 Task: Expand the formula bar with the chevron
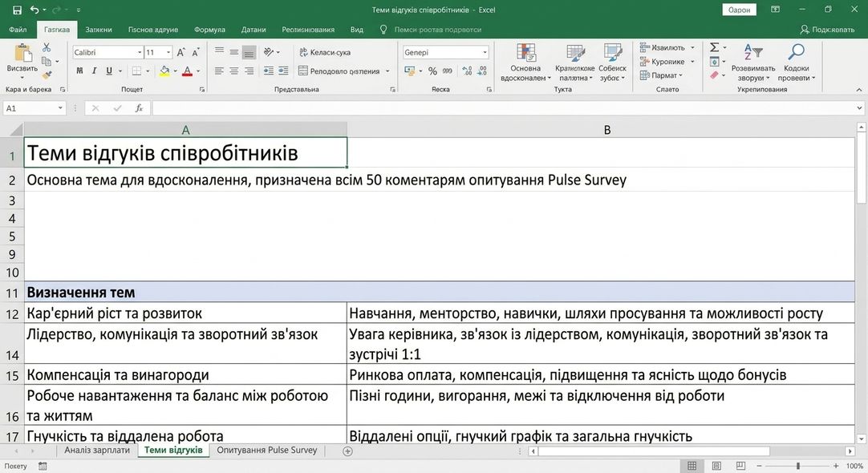coord(859,108)
